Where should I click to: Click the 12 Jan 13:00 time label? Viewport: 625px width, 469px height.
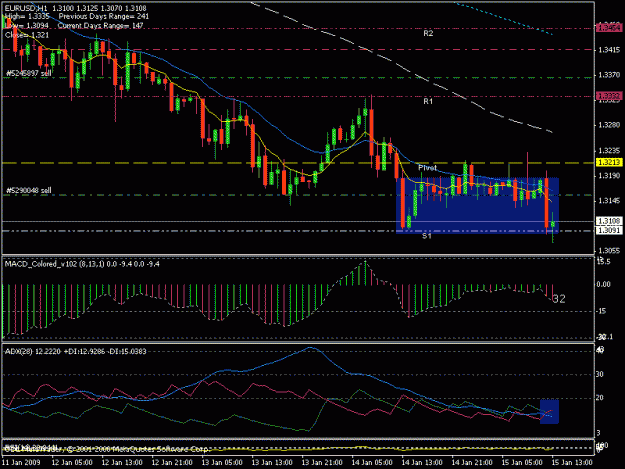(x=122, y=462)
